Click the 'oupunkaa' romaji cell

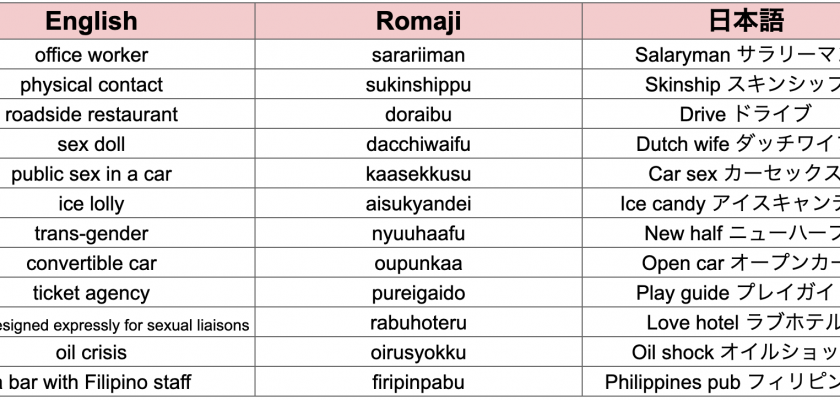click(418, 264)
